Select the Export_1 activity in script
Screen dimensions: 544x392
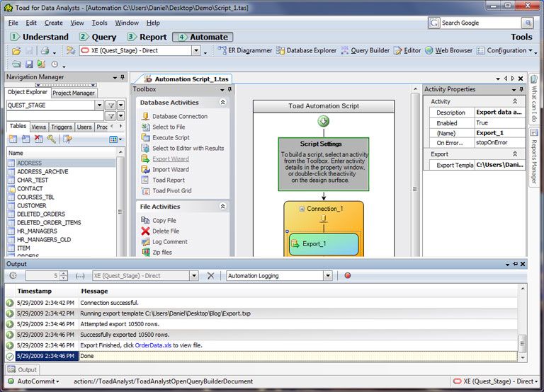pos(323,244)
